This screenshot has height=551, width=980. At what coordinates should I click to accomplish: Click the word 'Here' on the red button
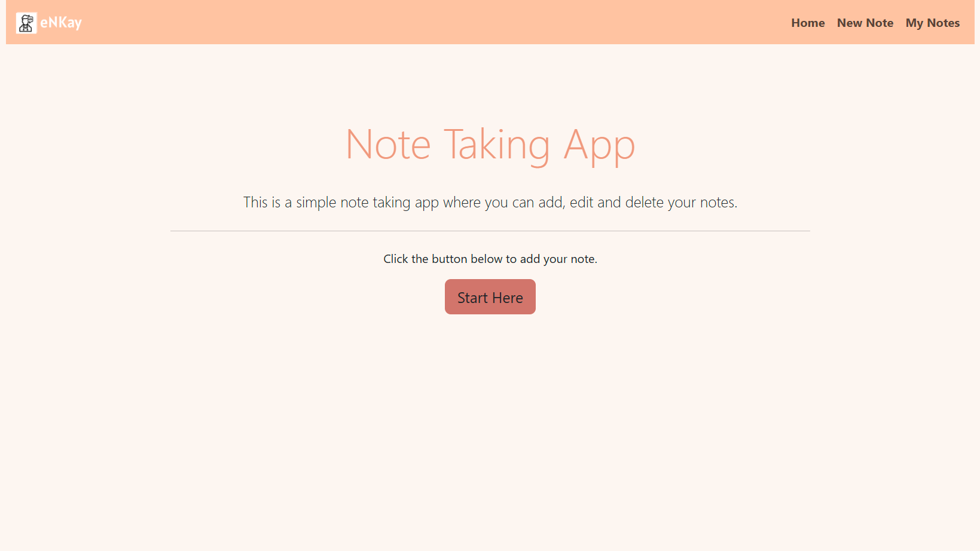[x=508, y=298]
